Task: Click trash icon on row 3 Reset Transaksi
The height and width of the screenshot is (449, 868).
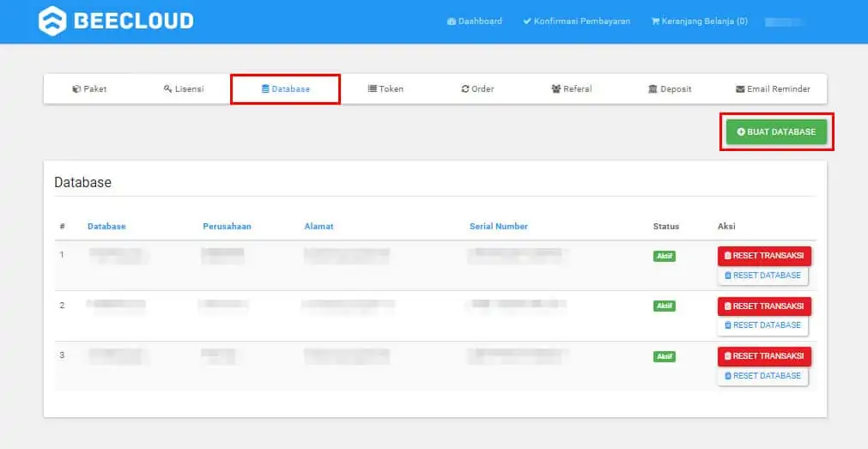Action: [x=728, y=356]
